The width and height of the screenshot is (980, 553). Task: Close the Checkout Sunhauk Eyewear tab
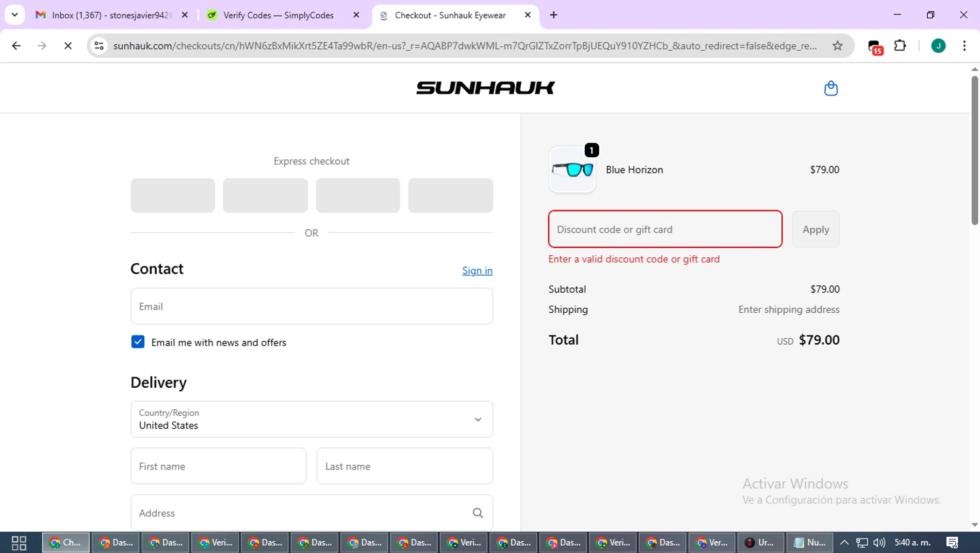[527, 14]
